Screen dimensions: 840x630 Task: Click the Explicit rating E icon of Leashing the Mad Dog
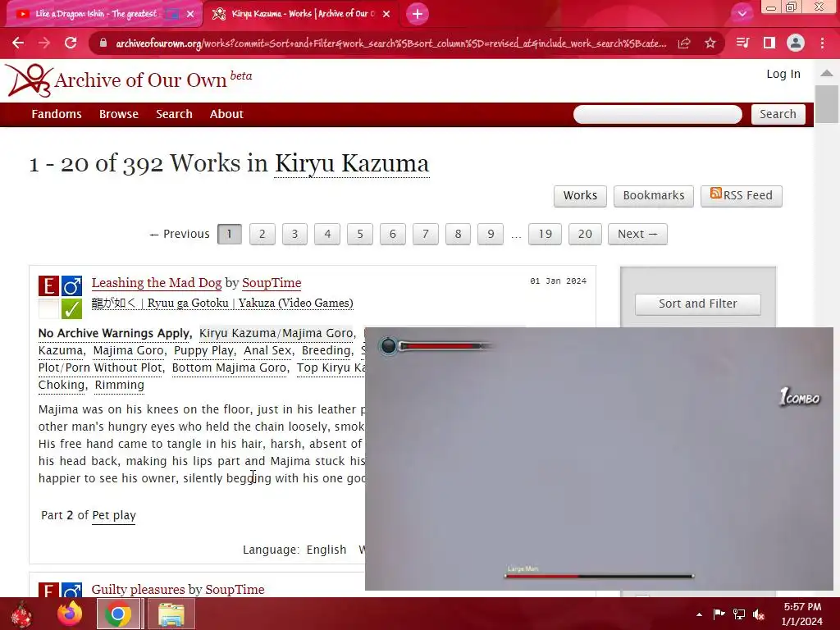pyautogui.click(x=48, y=286)
